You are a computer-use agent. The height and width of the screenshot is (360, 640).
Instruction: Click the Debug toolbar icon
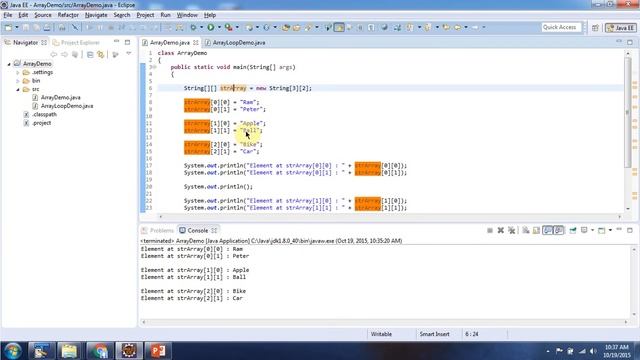point(193,27)
